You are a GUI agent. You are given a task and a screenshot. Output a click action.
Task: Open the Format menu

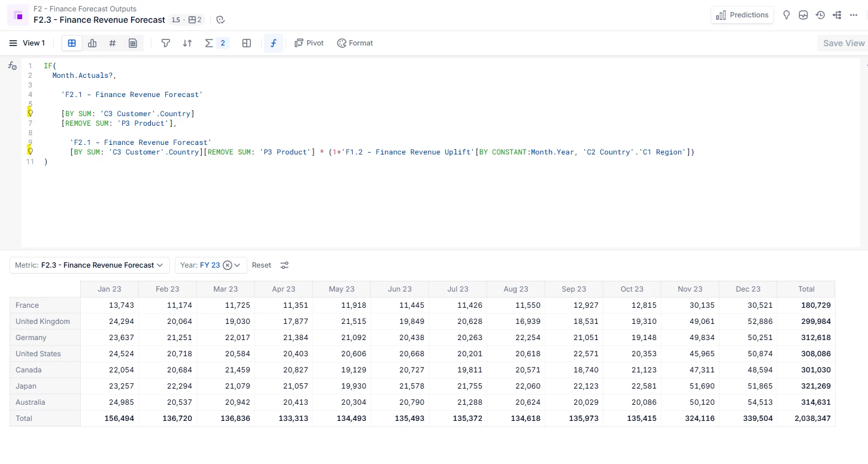(x=355, y=43)
